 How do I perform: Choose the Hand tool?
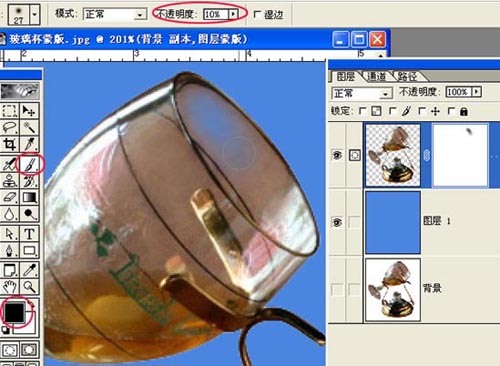(x=10, y=286)
